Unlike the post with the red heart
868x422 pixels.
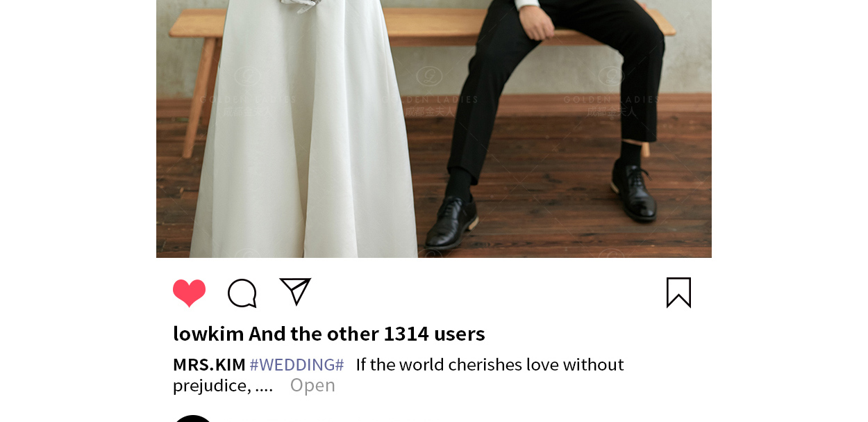point(190,293)
